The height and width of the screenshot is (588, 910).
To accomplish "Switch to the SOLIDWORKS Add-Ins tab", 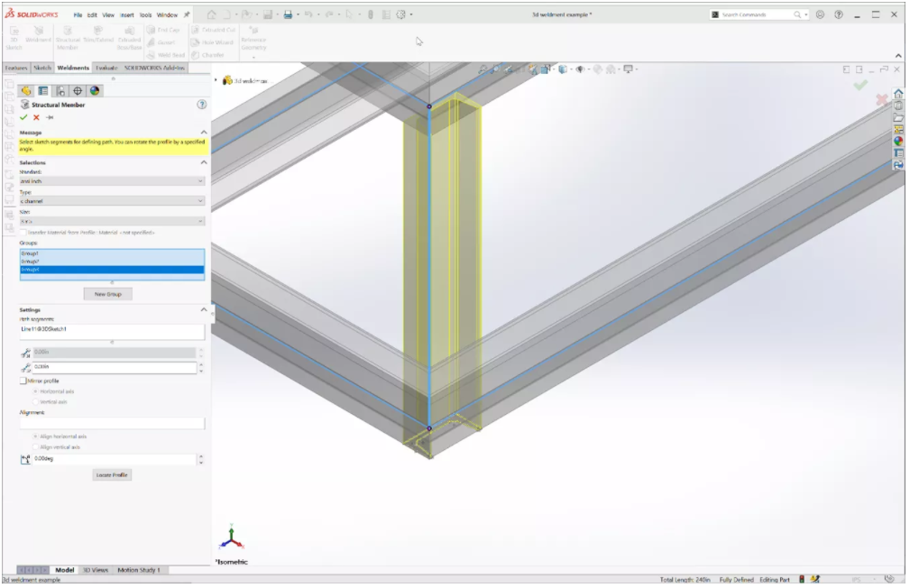I will 154,68.
